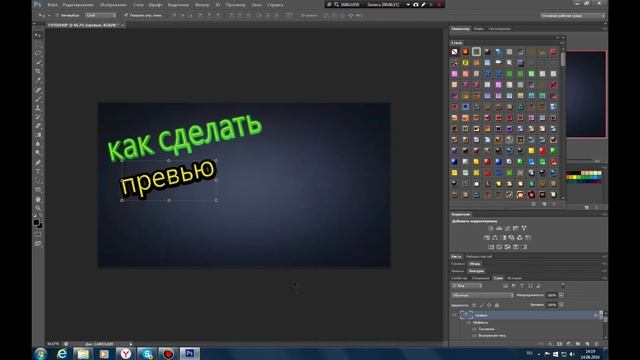The height and width of the screenshot is (360, 640).
Task: Open the Styles panel flyout menu
Action: pos(562,42)
